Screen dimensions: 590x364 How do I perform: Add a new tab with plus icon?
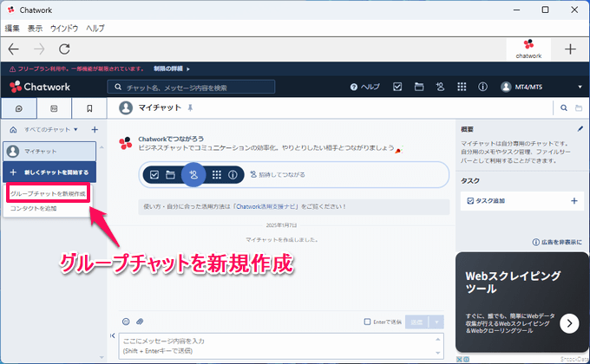tap(570, 49)
